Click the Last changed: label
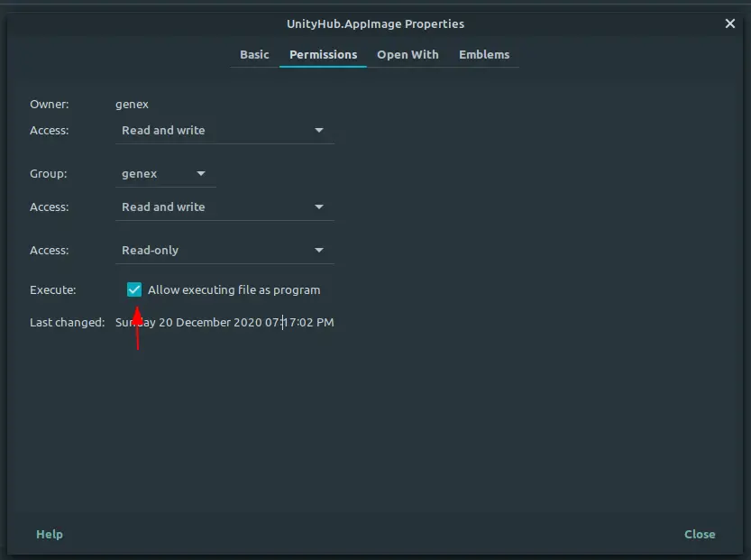This screenshot has height=560, width=751. [x=67, y=323]
